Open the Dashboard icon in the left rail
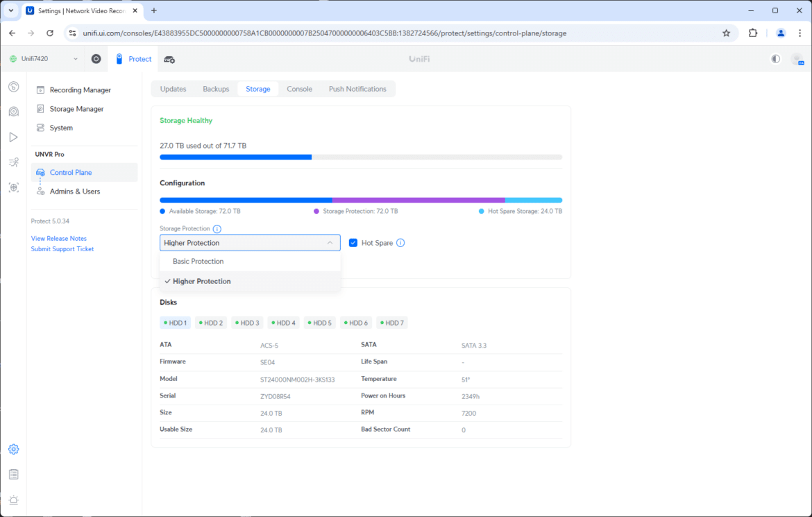This screenshot has height=517, width=812. [x=14, y=87]
